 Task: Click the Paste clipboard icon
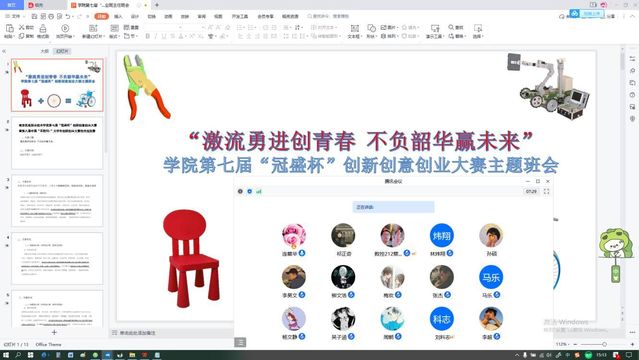[9, 28]
